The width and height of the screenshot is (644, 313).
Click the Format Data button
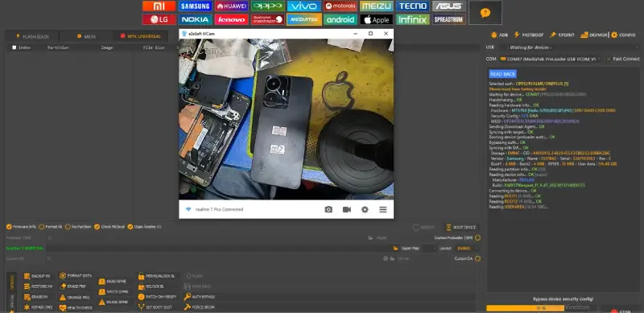[76, 276]
